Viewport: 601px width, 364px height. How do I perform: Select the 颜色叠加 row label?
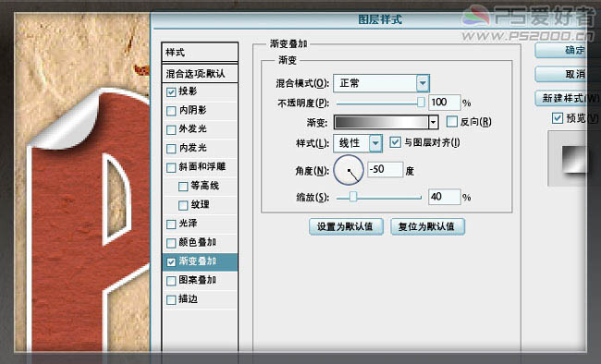tap(197, 242)
